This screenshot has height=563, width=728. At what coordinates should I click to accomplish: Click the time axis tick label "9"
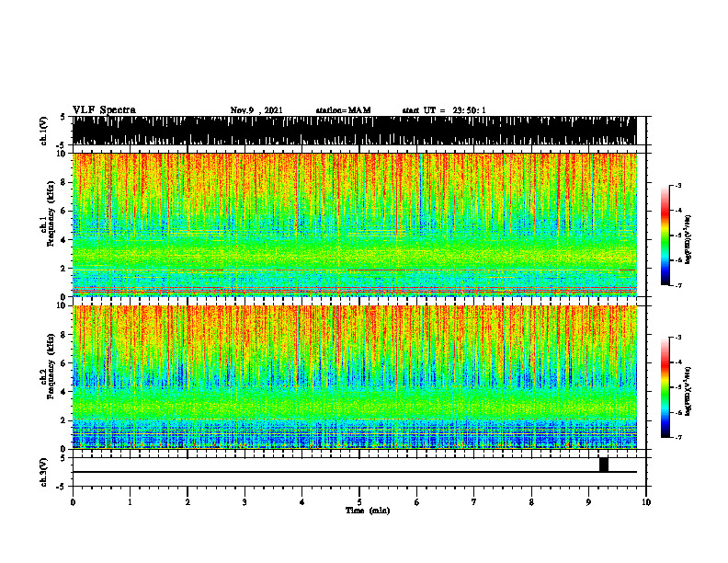588,502
